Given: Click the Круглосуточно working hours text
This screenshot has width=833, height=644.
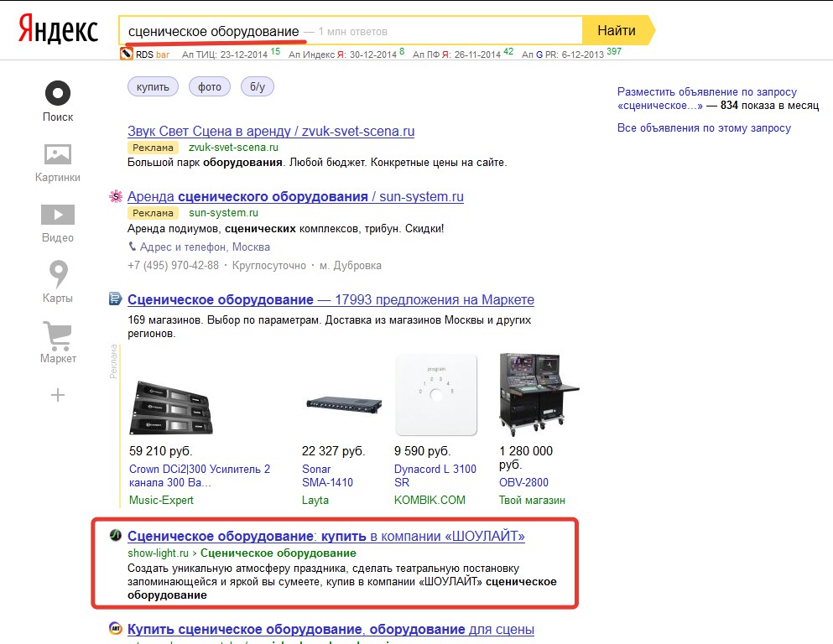Looking at the screenshot, I should 268,266.
